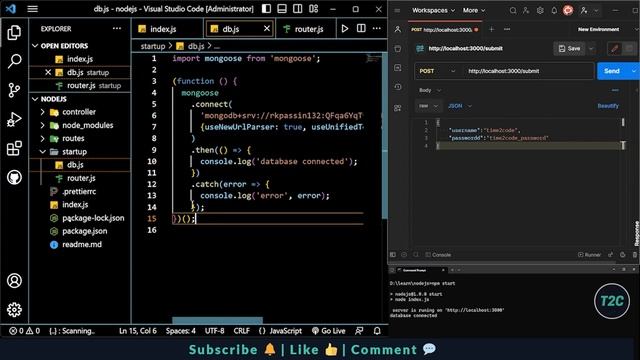640x360 pixels.
Task: Open Postman tab options ellipsis
Action: click(x=507, y=29)
